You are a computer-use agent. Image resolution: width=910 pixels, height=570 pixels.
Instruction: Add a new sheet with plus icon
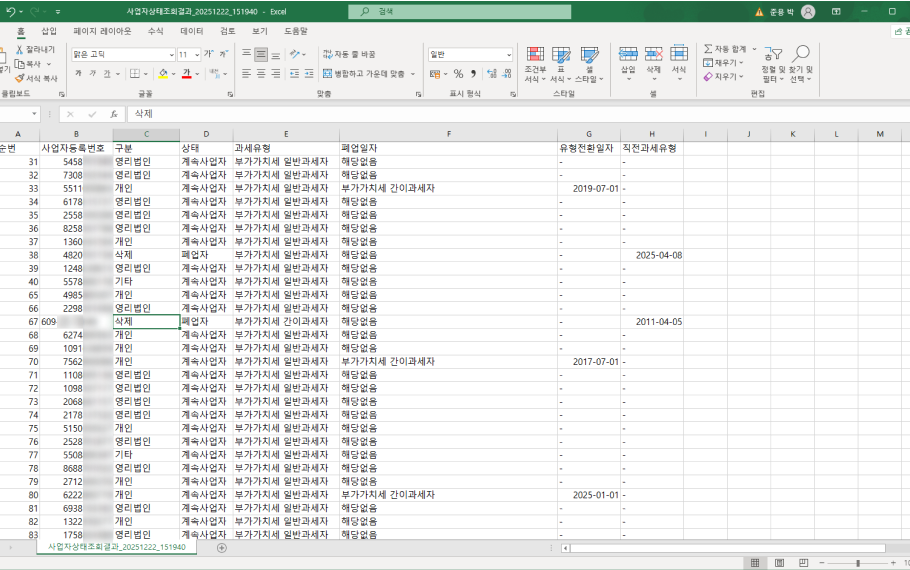(x=222, y=548)
